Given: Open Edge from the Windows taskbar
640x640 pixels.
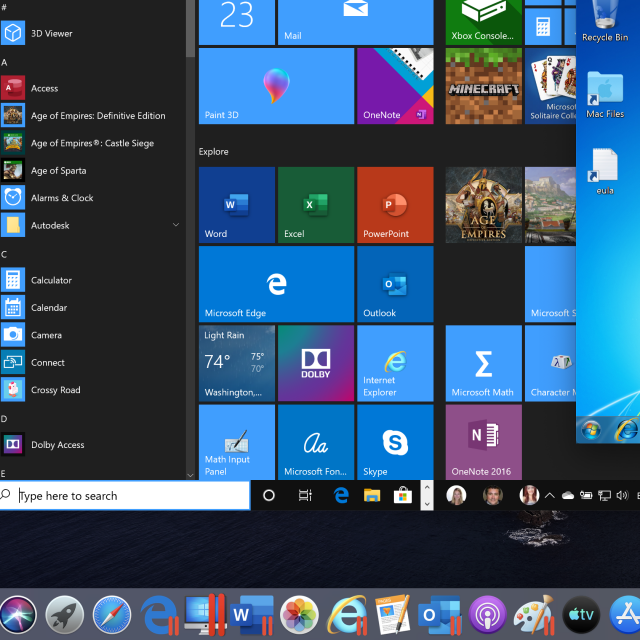Looking at the screenshot, I should tap(341, 496).
